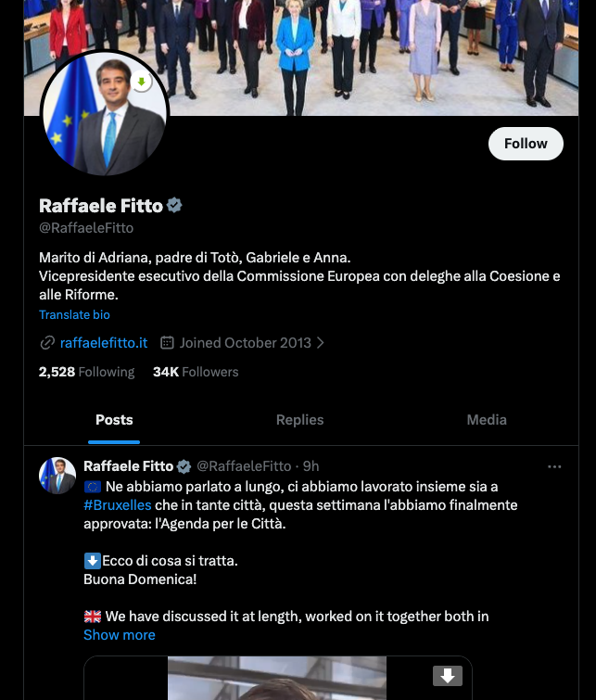Click the link icon beside raffaelefitto.it
This screenshot has width=596, height=700.
(47, 343)
